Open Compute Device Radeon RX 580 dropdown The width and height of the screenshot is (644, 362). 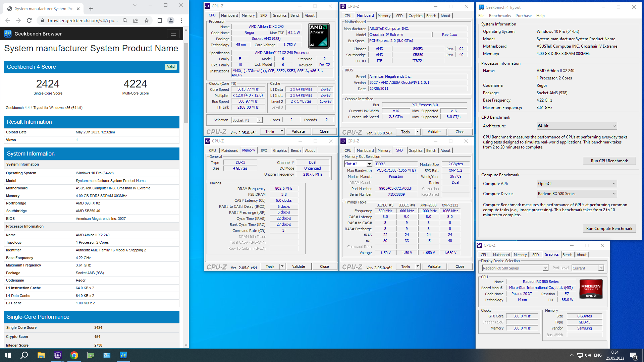click(577, 194)
